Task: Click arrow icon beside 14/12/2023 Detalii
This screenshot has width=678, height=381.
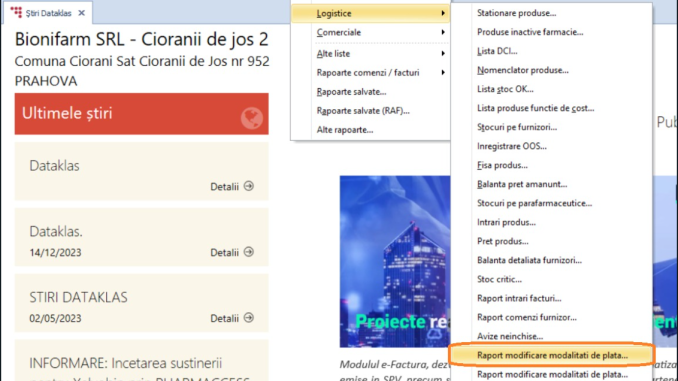Action: pos(249,252)
